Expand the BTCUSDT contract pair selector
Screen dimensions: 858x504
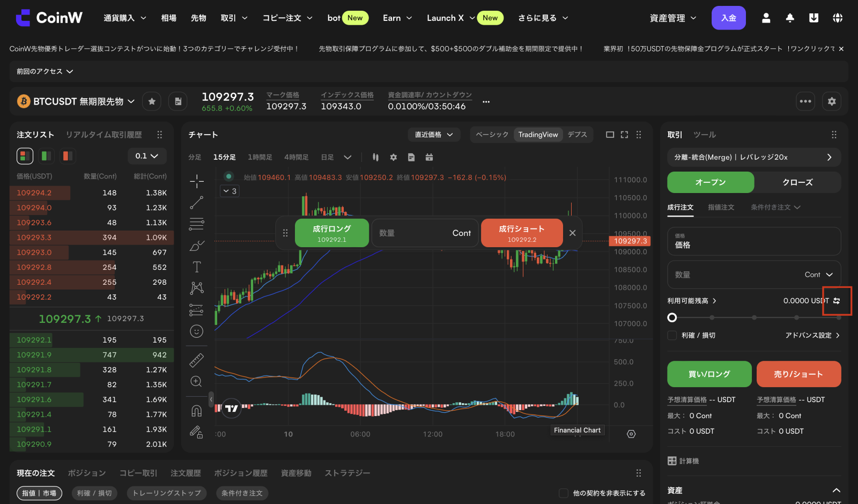(131, 101)
